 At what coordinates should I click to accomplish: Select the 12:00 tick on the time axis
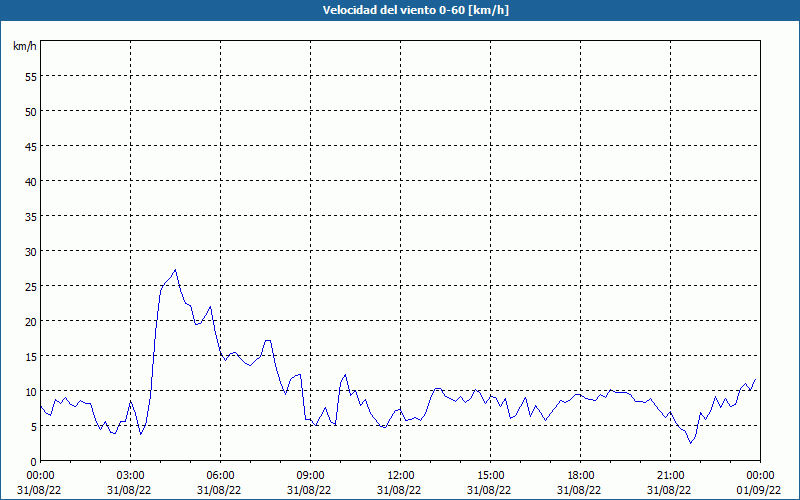pyautogui.click(x=401, y=476)
